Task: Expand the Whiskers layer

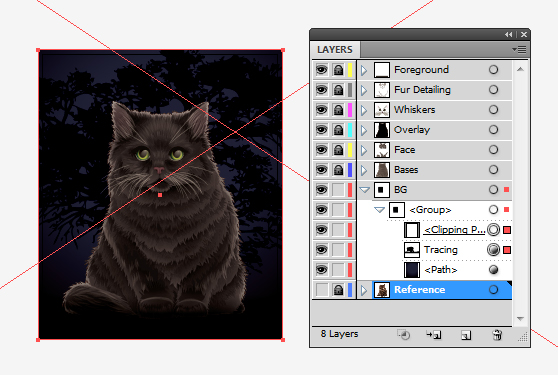Action: click(x=364, y=110)
